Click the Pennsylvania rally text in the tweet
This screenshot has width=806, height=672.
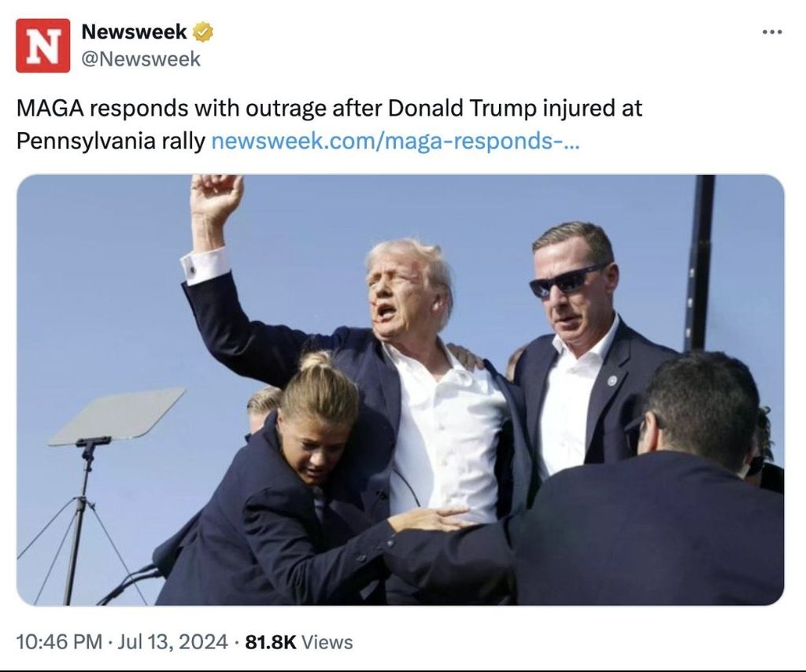110,141
